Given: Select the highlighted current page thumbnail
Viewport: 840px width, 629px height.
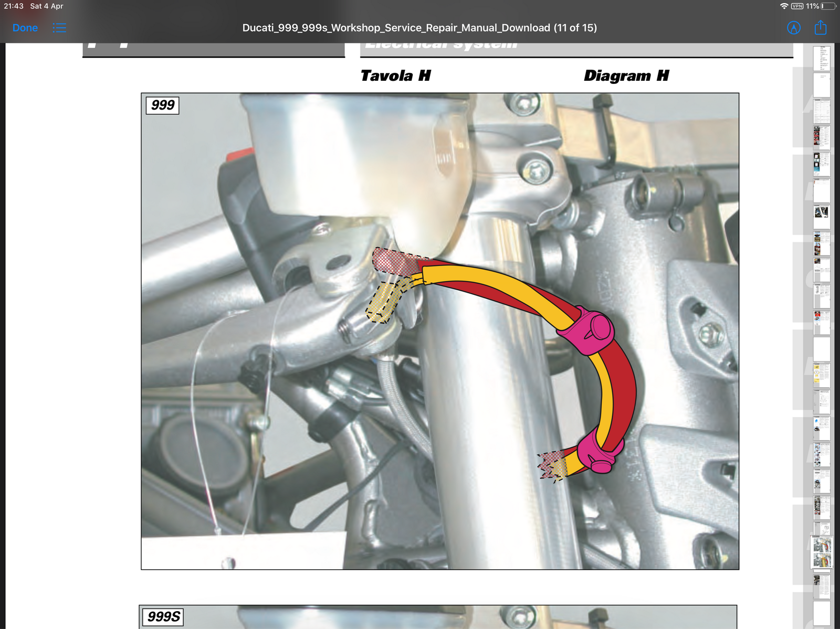Looking at the screenshot, I should point(822,552).
